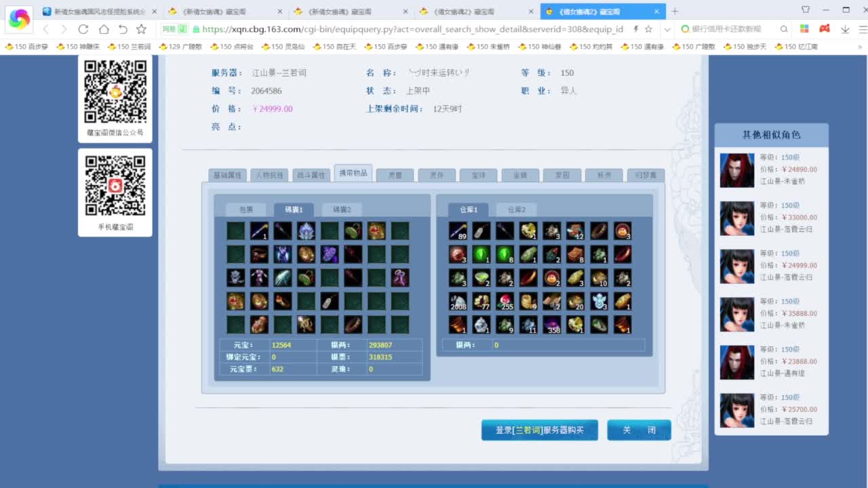Viewport: 868px width, 488px height.
Task: Open the 包裹 inventory tab
Action: pyautogui.click(x=245, y=209)
